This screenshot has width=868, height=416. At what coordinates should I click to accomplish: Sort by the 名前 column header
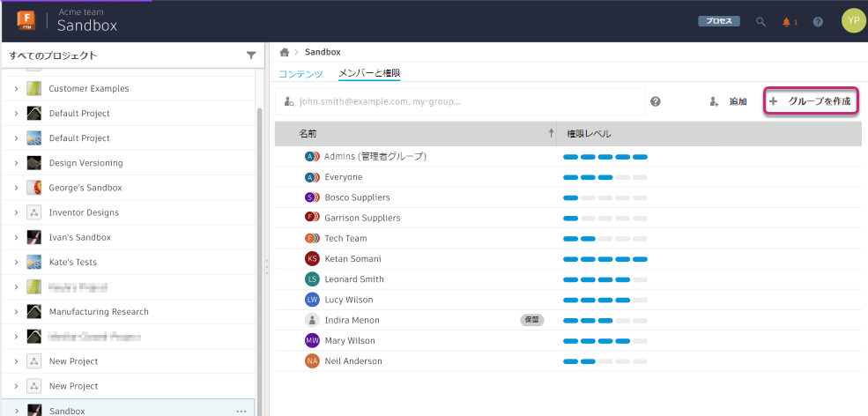tap(308, 134)
